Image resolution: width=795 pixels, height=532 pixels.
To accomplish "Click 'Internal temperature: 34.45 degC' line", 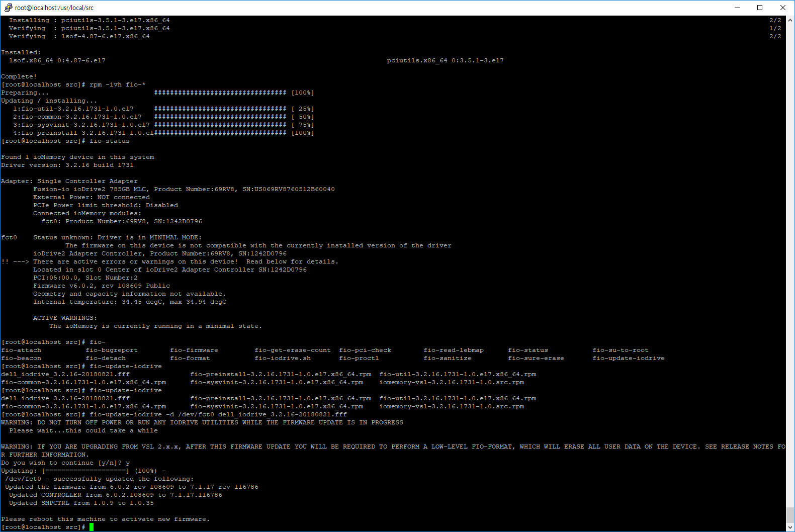I will click(130, 302).
